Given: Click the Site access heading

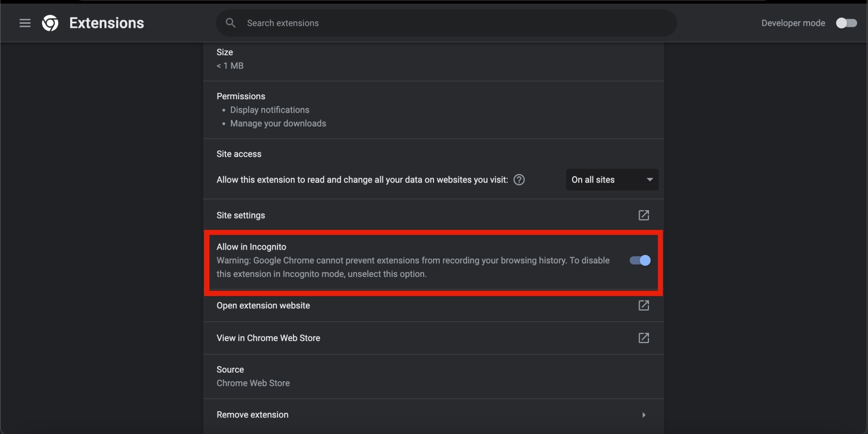Looking at the screenshot, I should tap(239, 154).
